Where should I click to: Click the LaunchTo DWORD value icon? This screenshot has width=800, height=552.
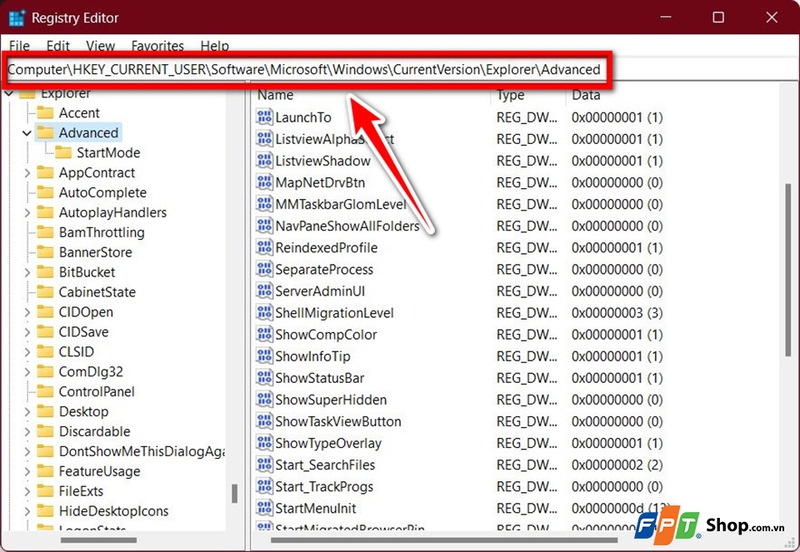click(264, 117)
